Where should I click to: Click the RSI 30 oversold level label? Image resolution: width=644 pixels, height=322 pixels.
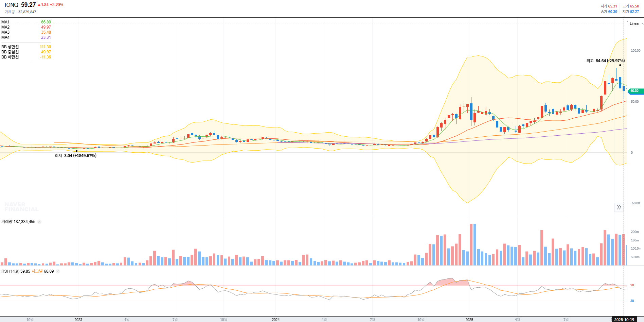(x=632, y=301)
